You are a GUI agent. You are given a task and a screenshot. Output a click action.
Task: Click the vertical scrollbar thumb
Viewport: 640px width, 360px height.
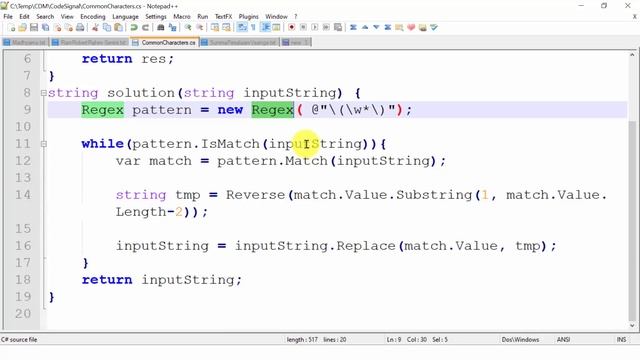point(632,220)
